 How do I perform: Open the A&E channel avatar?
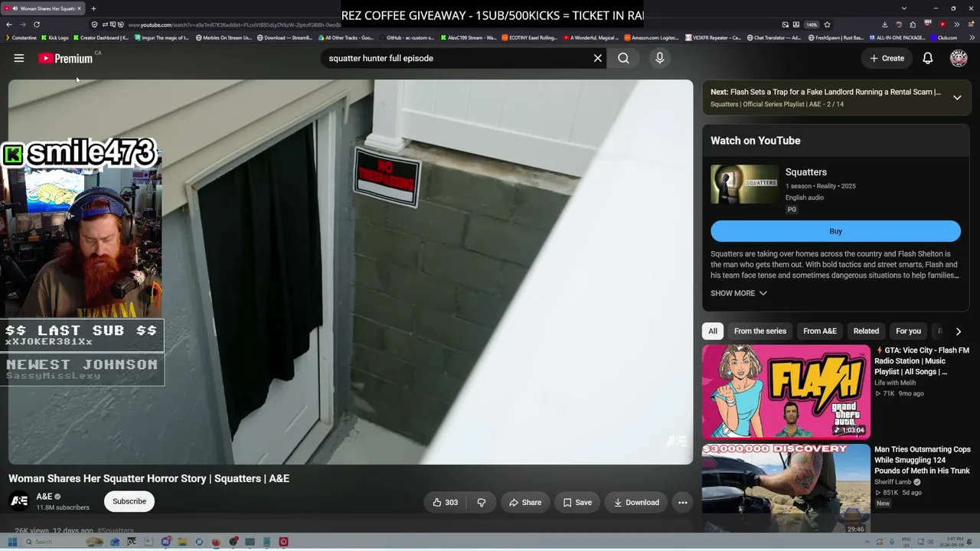[19, 501]
